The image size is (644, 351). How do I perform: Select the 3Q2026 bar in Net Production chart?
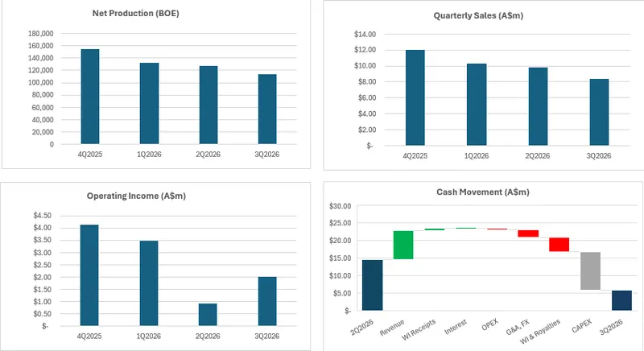[x=267, y=109]
